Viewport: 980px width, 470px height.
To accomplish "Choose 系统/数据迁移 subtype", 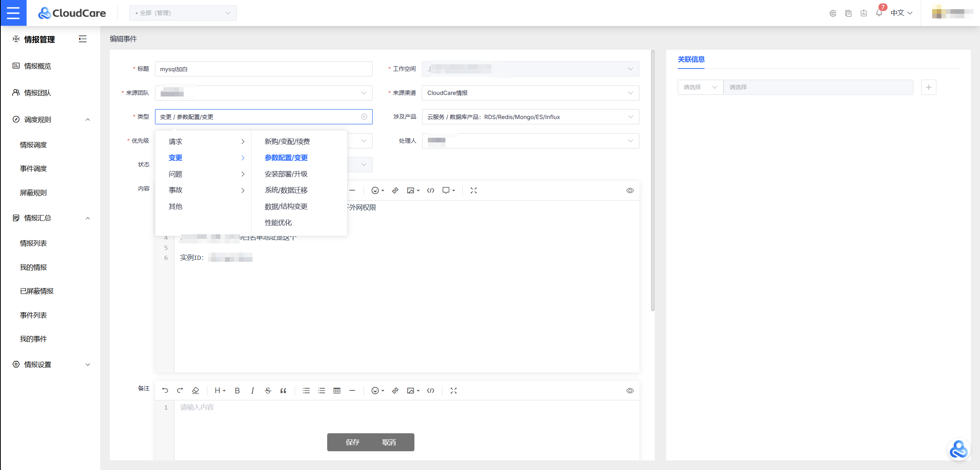I will 299,190.
